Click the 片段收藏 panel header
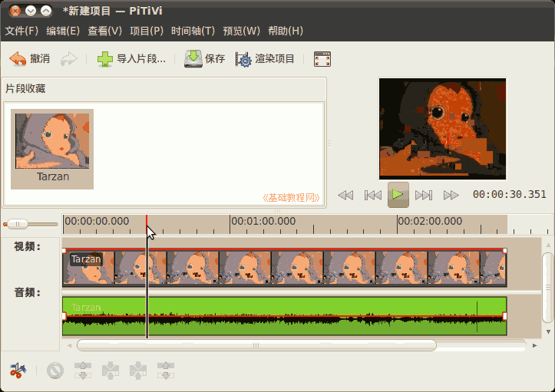The width and height of the screenshot is (555, 392). [25, 88]
